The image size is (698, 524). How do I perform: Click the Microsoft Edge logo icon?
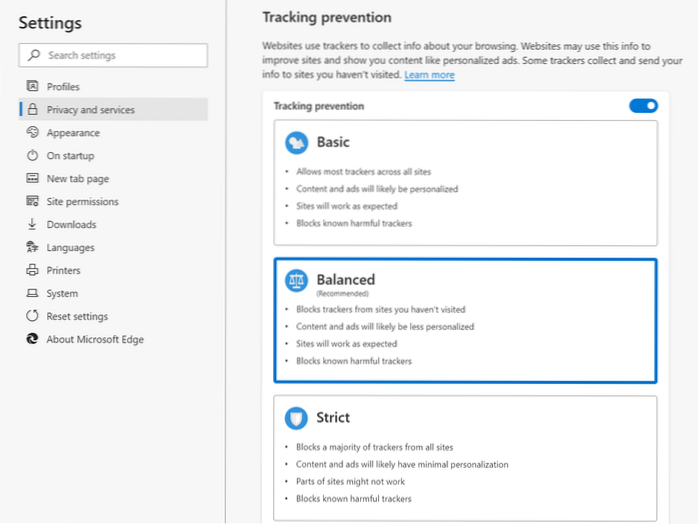point(33,340)
